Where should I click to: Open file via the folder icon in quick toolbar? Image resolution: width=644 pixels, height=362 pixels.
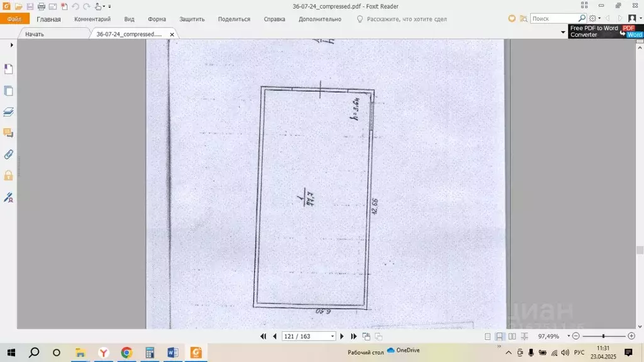tap(18, 6)
